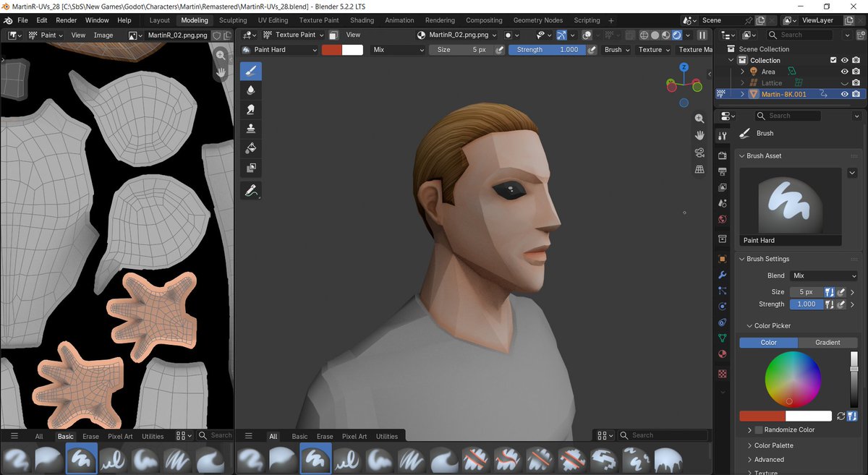Open the Texture properties checker tab icon

tap(722, 374)
